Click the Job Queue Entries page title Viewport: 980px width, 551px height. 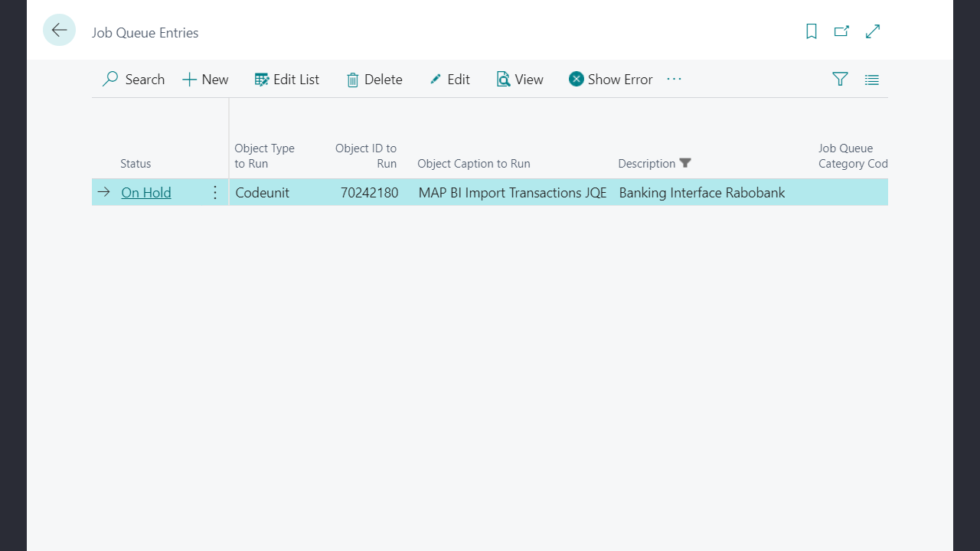click(x=145, y=33)
